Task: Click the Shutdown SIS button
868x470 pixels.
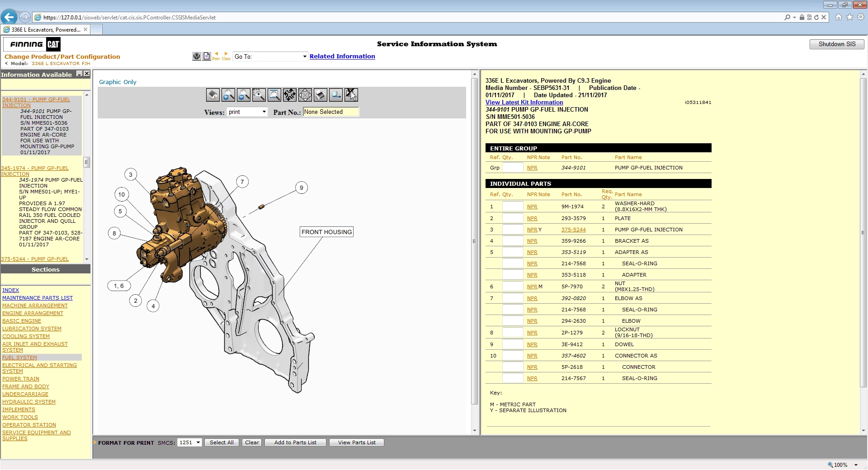Action: coord(837,44)
